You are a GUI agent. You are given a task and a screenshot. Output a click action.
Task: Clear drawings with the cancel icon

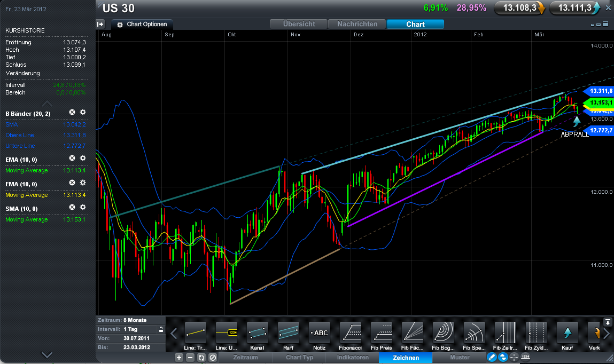(x=213, y=358)
